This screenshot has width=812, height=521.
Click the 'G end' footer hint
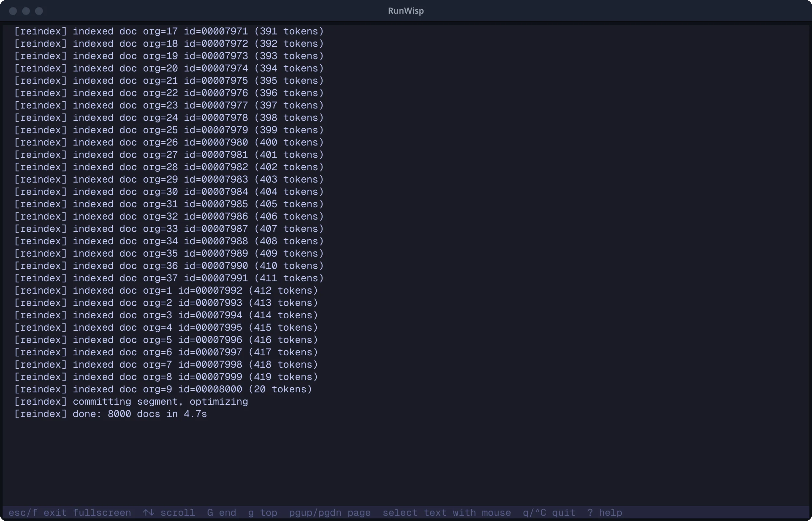(x=222, y=513)
